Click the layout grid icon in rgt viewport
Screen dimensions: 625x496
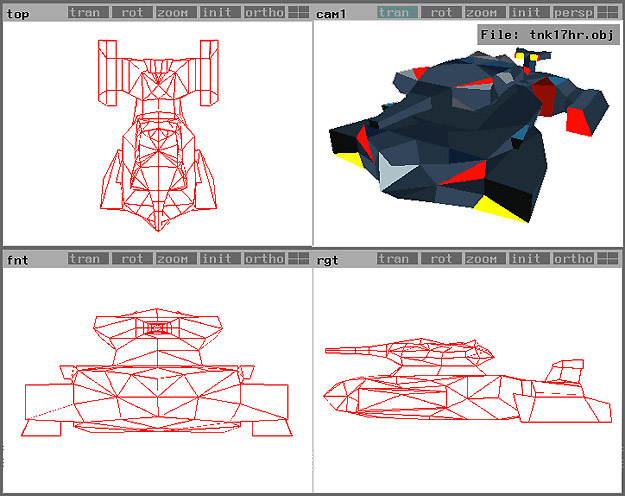tap(607, 259)
